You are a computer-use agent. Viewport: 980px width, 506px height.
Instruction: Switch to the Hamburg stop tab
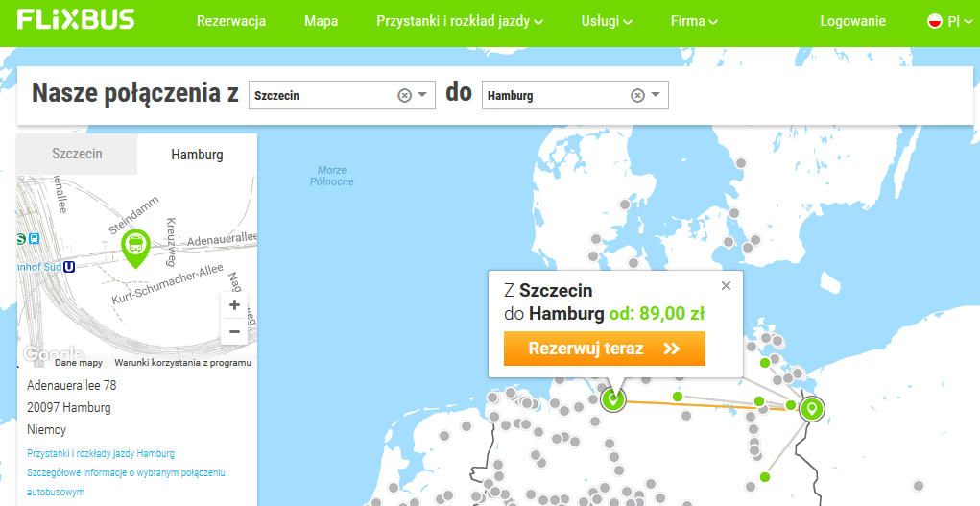click(197, 155)
